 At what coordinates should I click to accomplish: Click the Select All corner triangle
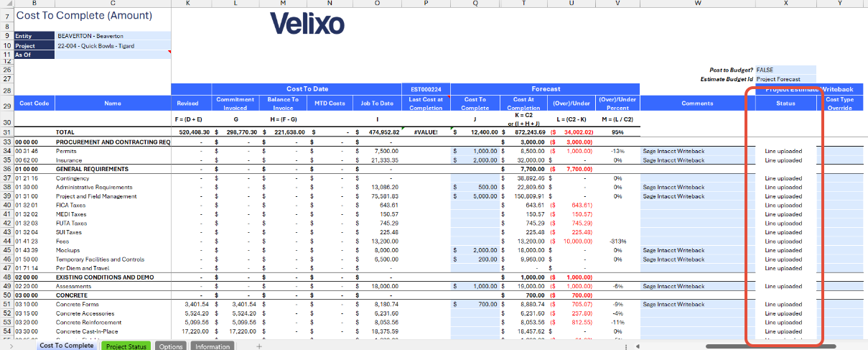point(6,4)
